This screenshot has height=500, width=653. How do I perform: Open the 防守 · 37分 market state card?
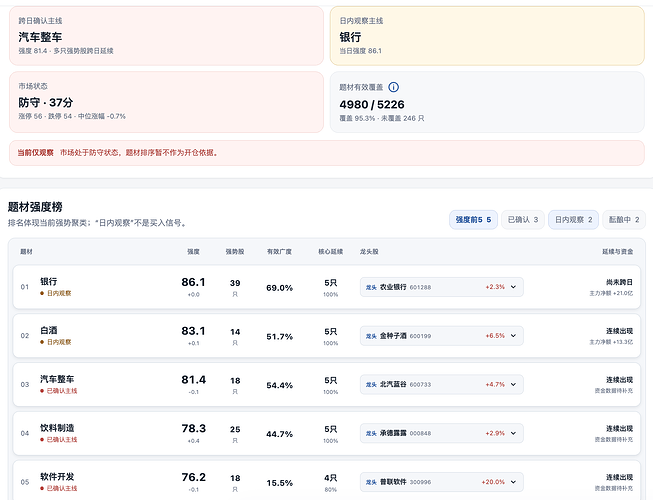point(166,102)
